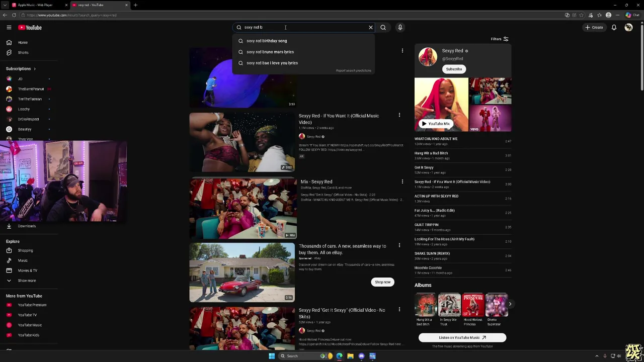Start voice search with the microphone
The image size is (644, 362).
point(400,28)
